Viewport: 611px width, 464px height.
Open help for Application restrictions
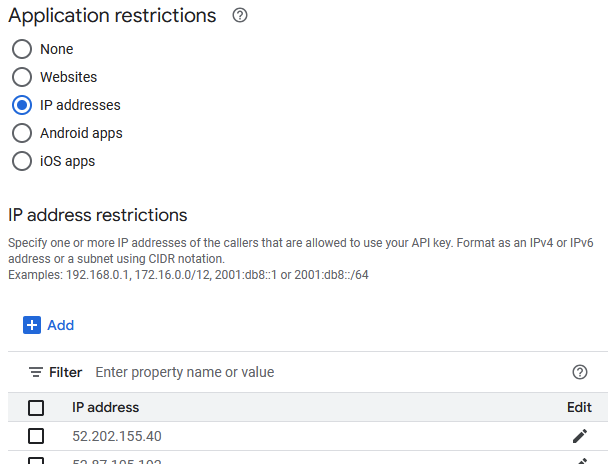point(240,16)
